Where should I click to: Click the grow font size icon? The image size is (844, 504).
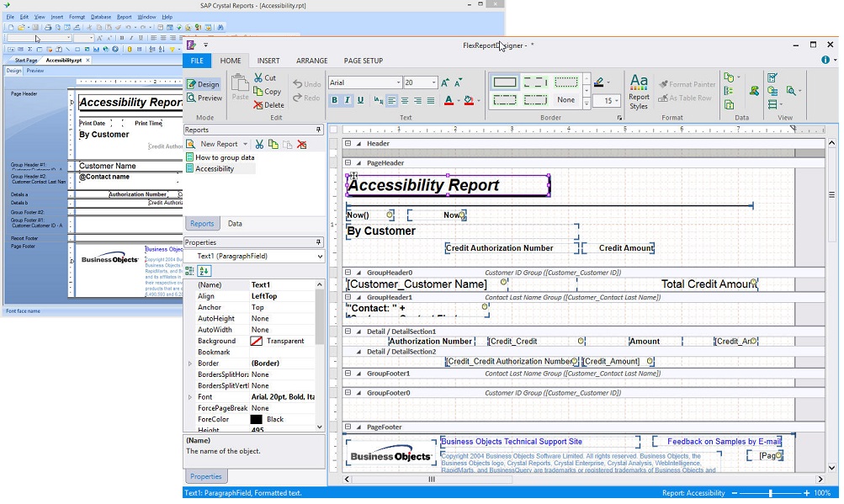click(x=445, y=82)
